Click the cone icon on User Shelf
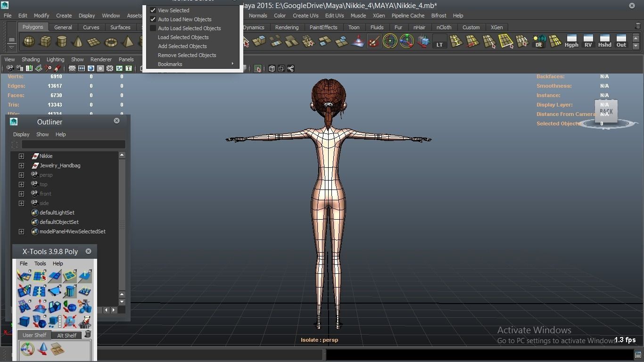 coord(42,349)
